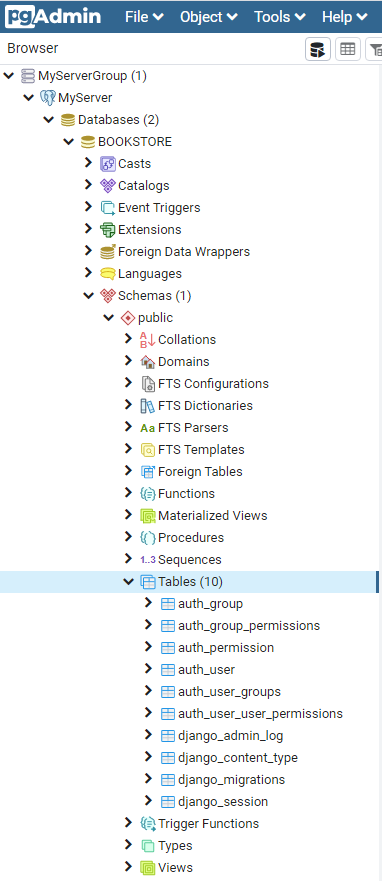Select the auth_group_permissions table

[249, 626]
